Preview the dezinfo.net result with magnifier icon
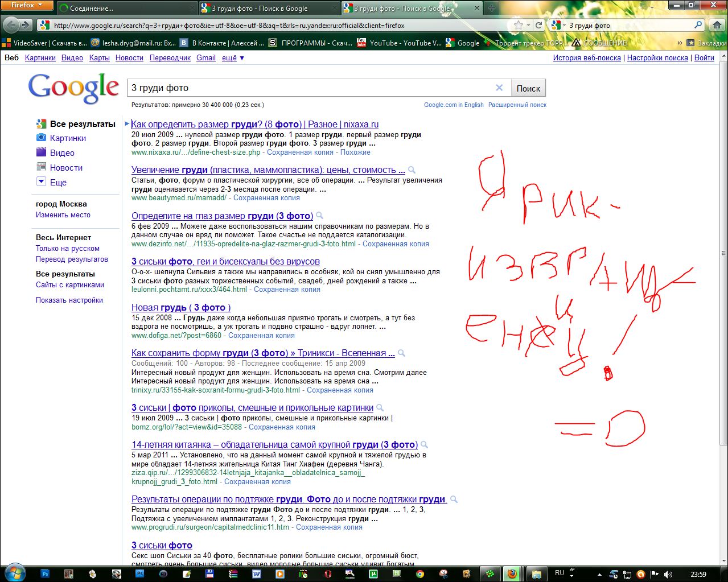This screenshot has height=582, width=728. [319, 216]
